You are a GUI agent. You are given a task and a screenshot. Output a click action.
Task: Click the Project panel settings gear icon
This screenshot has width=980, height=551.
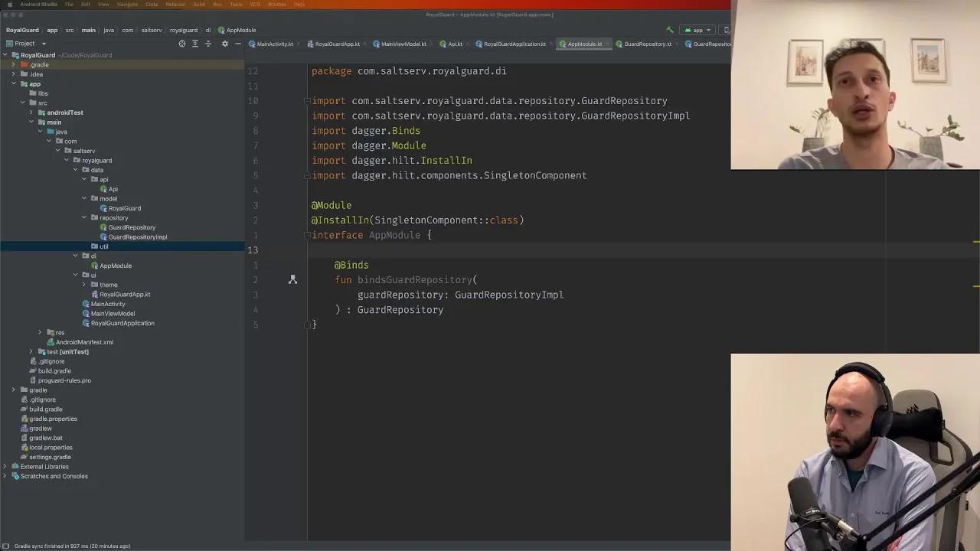[224, 44]
